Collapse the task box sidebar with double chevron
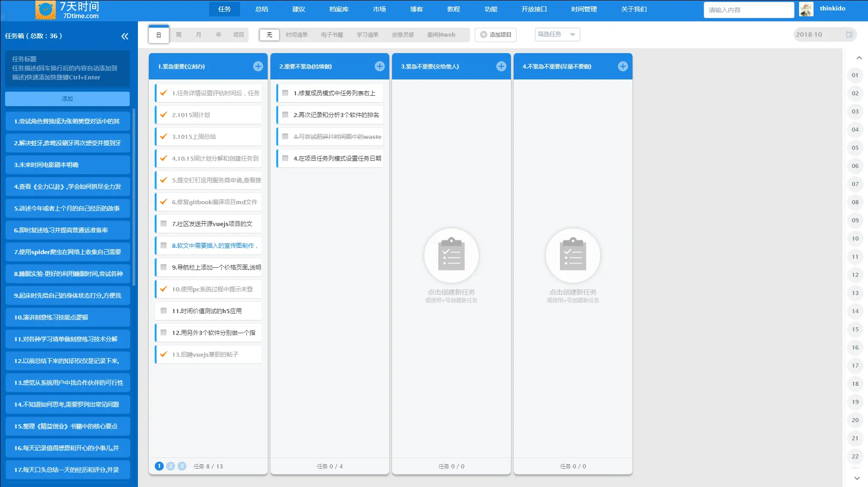The height and width of the screenshot is (487, 868). coord(125,36)
